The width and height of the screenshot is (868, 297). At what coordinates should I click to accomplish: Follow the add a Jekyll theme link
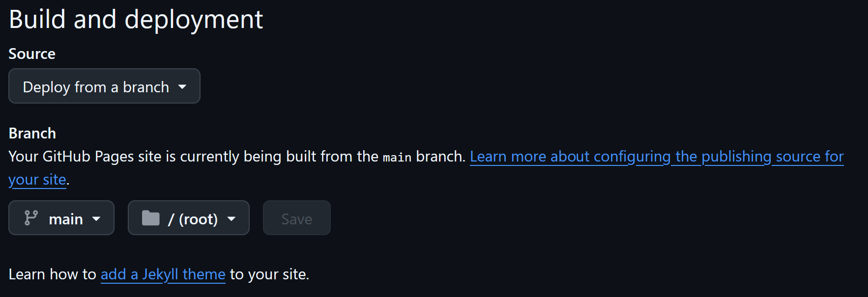point(163,274)
